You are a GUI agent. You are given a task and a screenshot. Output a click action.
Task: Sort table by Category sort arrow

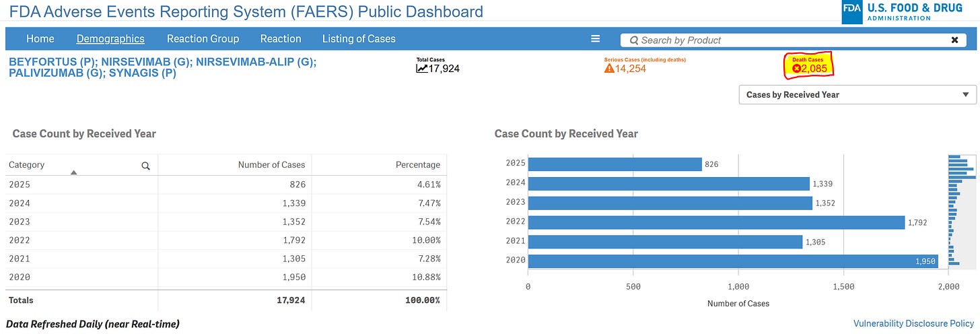[x=74, y=172]
